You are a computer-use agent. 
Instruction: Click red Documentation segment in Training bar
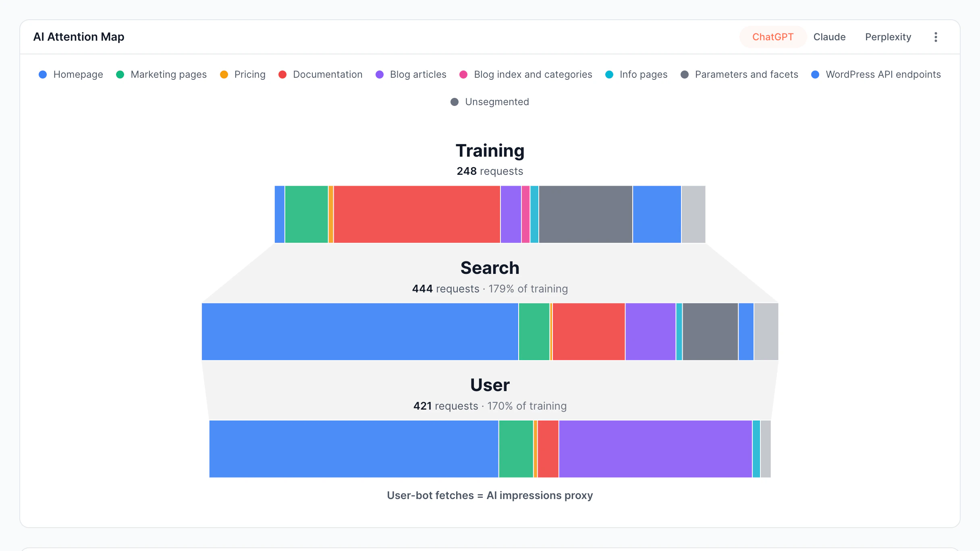[x=417, y=214]
